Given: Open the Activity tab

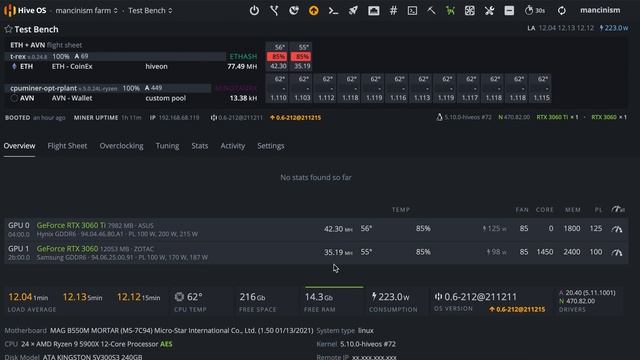Looking at the screenshot, I should pos(233,146).
